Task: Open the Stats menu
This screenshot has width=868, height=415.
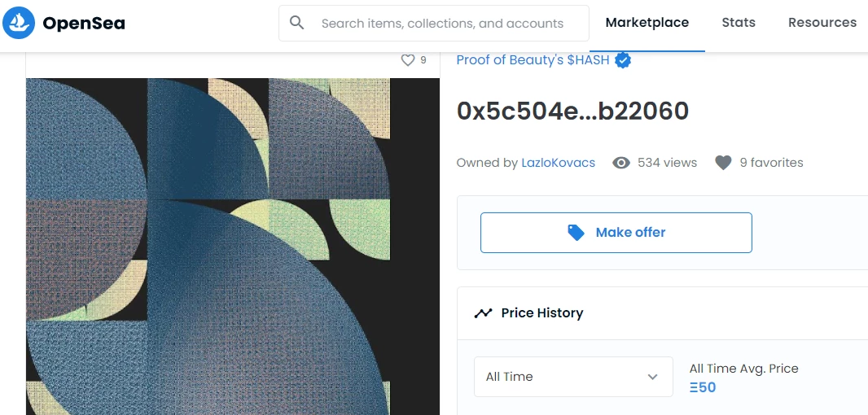Action: [x=739, y=23]
